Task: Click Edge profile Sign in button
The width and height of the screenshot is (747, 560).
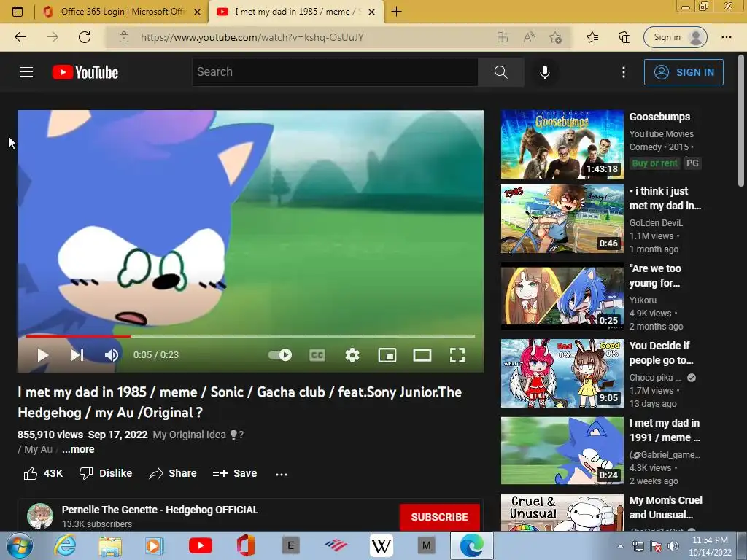Action: coord(676,37)
